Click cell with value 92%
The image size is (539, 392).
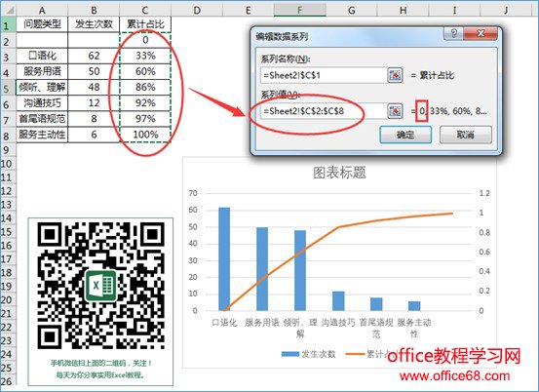145,103
